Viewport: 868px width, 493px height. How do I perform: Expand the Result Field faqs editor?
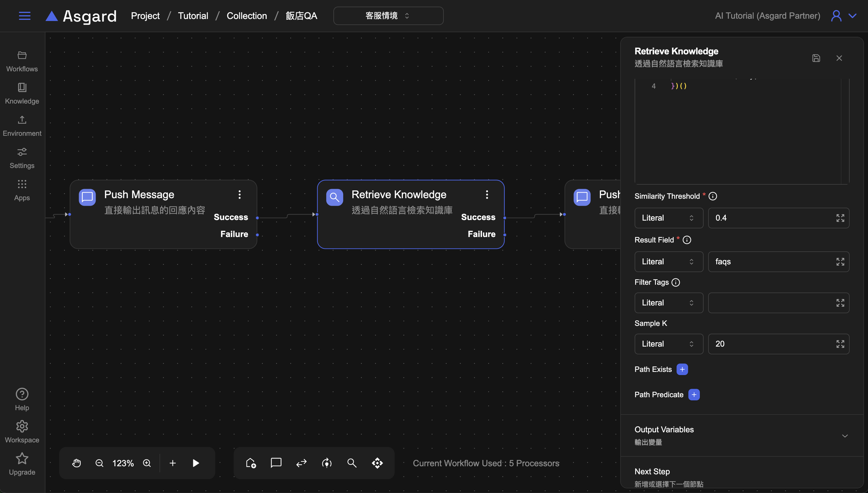click(840, 261)
